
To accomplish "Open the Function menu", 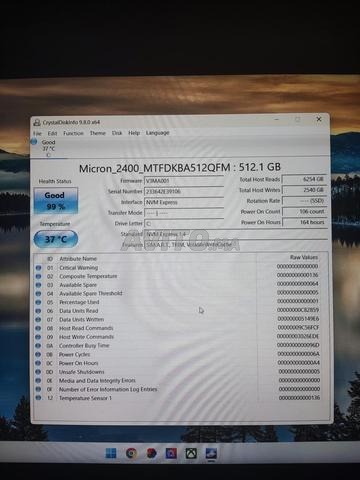I will (73, 133).
